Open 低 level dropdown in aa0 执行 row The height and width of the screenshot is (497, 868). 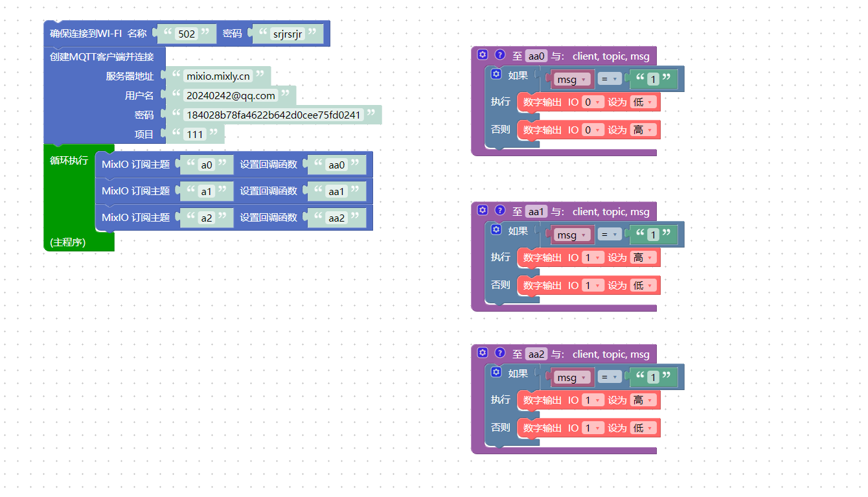click(643, 102)
